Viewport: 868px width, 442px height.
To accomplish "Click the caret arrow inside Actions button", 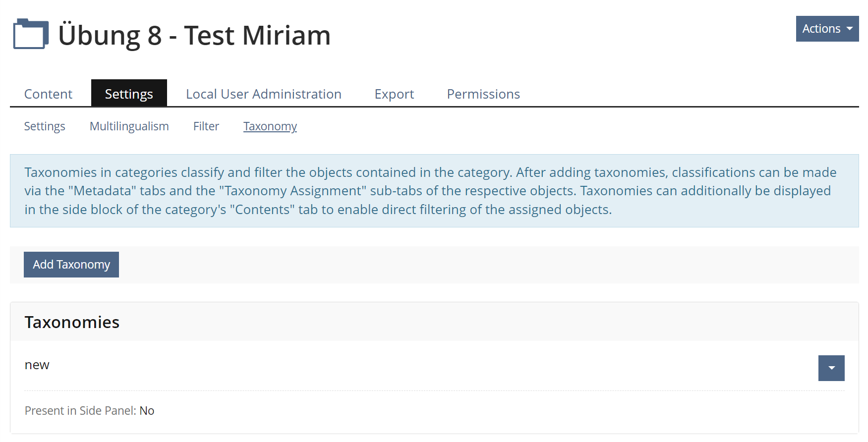I will (850, 29).
